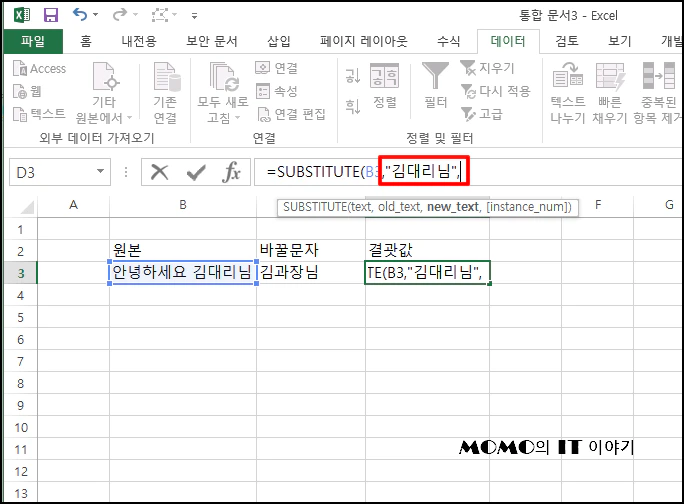
Task: Click [instance_num] argument in tooltip
Action: tap(529, 207)
